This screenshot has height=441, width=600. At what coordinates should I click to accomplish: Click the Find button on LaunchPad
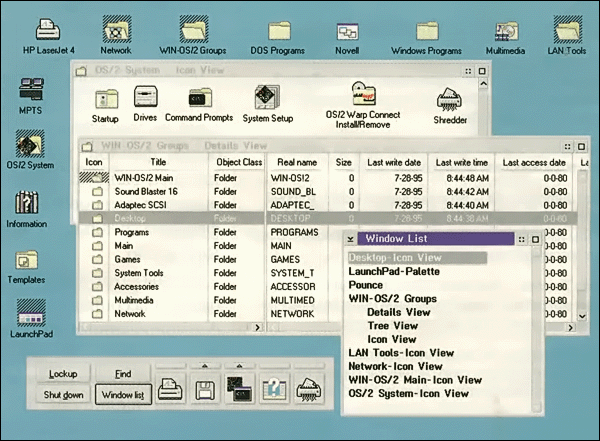[123, 374]
